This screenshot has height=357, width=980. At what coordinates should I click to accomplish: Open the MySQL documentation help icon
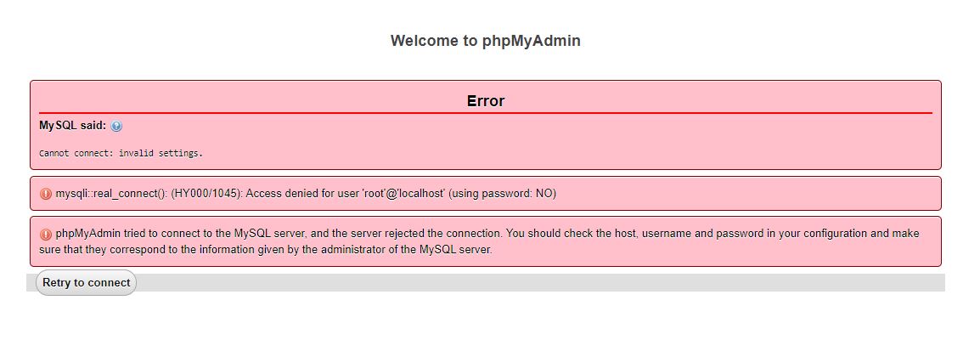coord(116,126)
